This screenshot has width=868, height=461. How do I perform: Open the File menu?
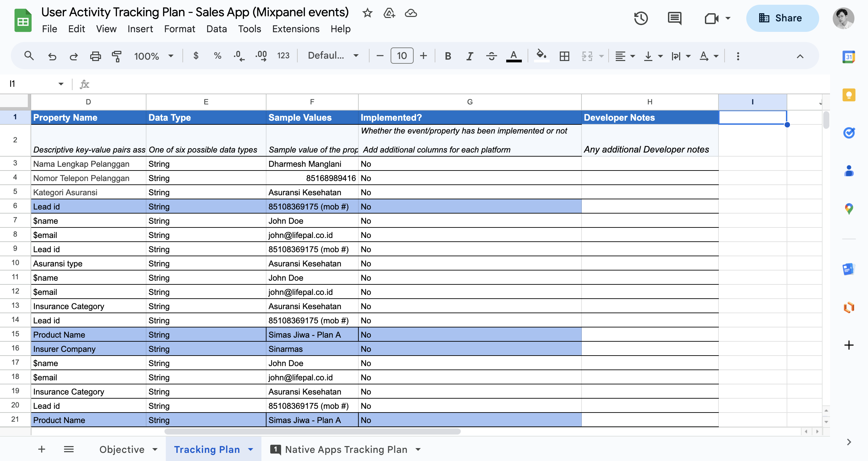click(x=50, y=29)
